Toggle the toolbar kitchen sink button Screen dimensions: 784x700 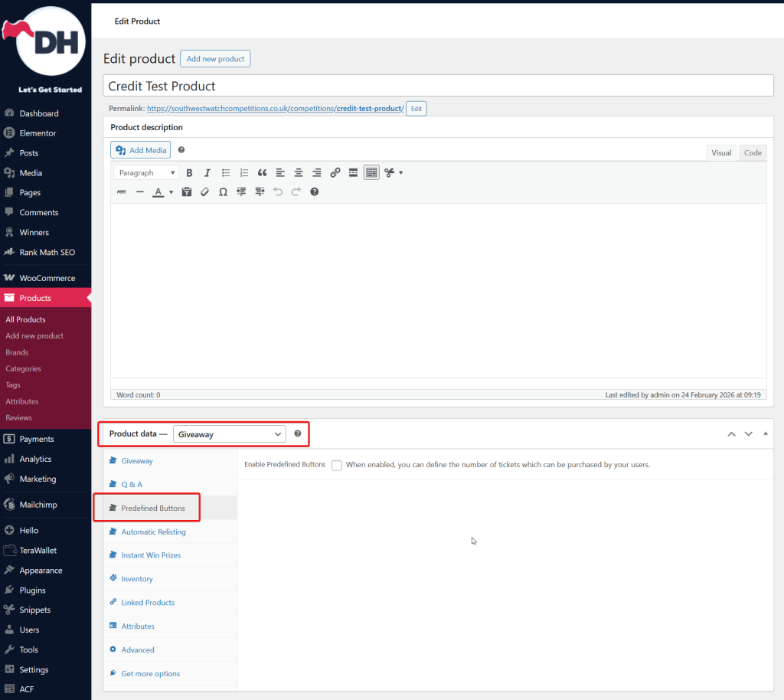[371, 173]
